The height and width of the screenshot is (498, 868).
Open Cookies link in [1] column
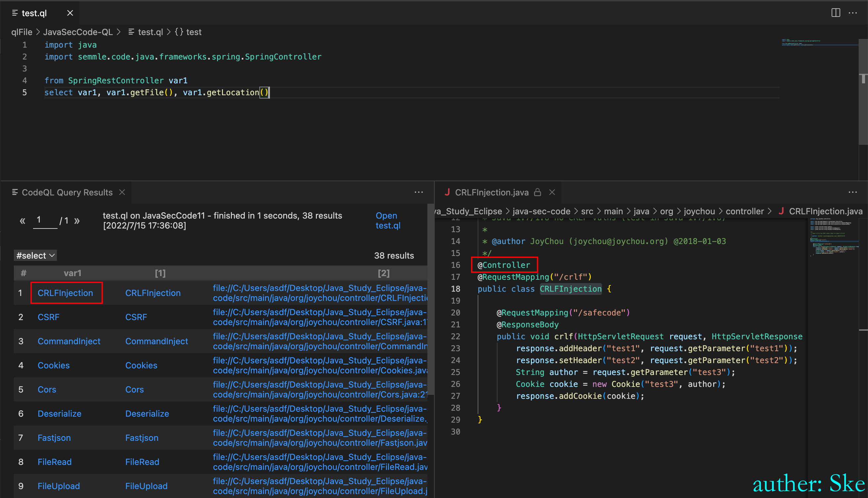click(141, 365)
